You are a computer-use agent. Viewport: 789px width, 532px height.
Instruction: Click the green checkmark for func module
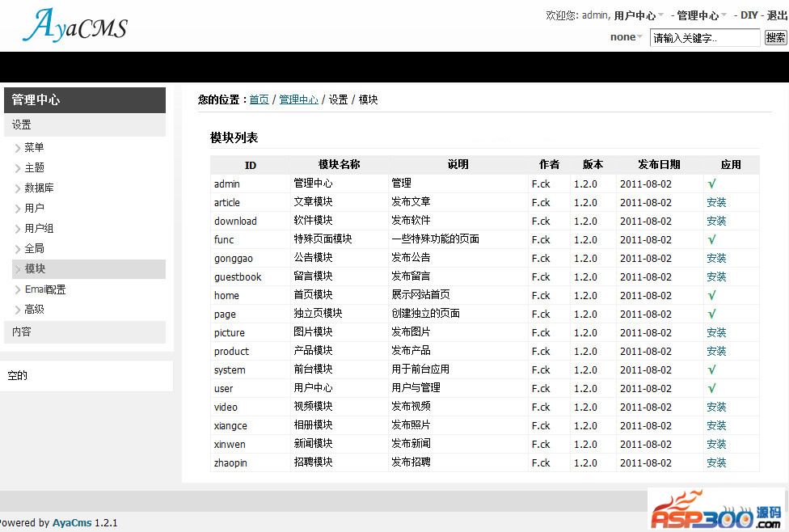click(x=712, y=240)
